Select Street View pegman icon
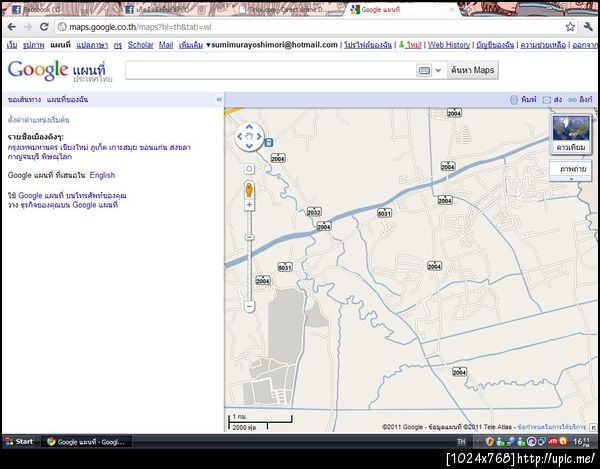 click(x=249, y=190)
